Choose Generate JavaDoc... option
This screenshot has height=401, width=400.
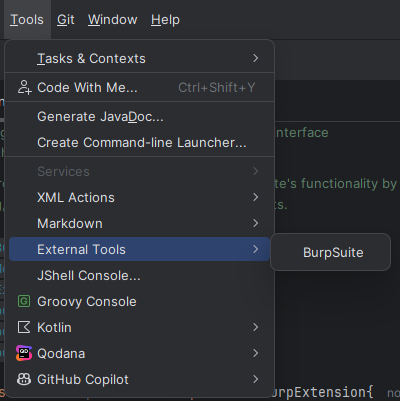tap(139, 117)
